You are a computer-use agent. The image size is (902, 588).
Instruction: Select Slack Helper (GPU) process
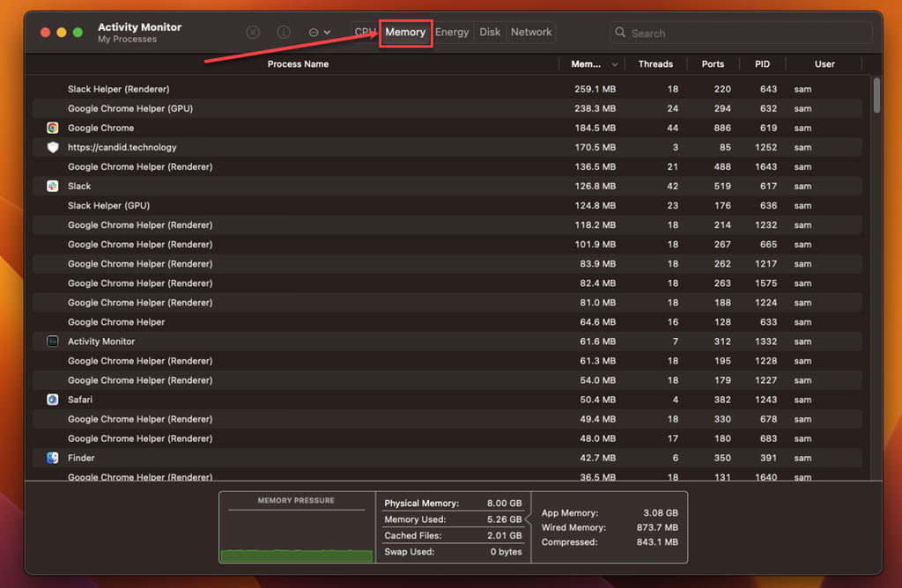tap(108, 205)
